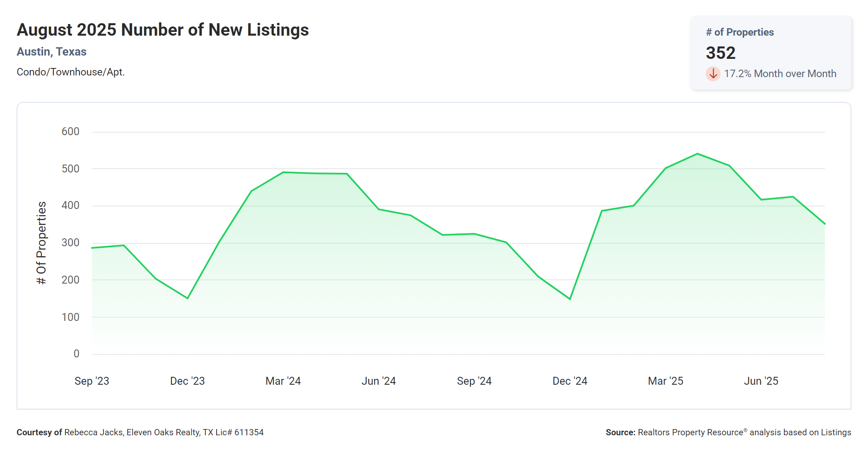Click the # of Properties card heading
Screen dimensions: 868x456
[740, 32]
